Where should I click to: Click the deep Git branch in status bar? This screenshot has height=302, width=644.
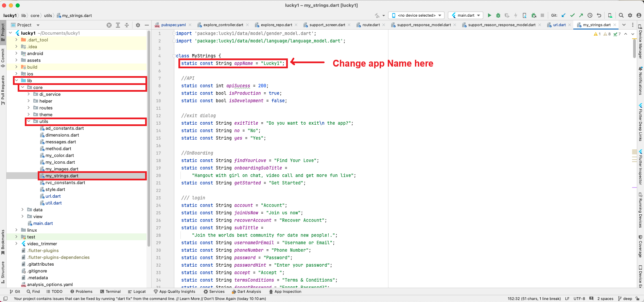point(627,299)
